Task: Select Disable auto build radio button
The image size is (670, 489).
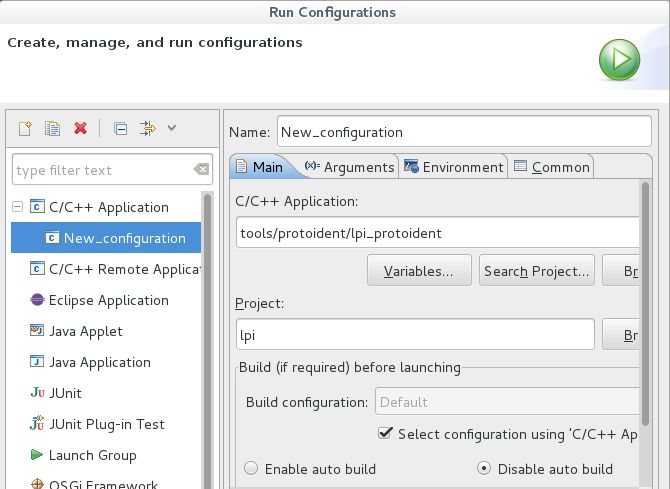Action: (x=484, y=468)
